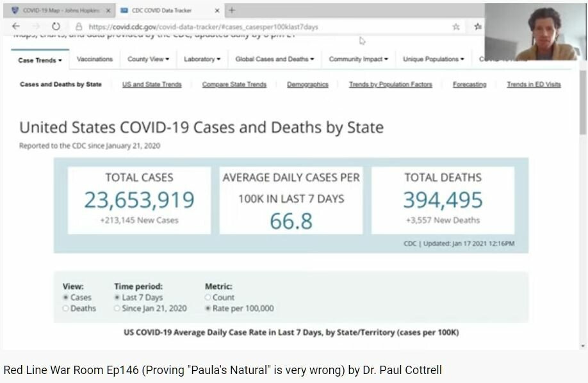Open the Forecasting link
The image size is (588, 383).
[470, 85]
